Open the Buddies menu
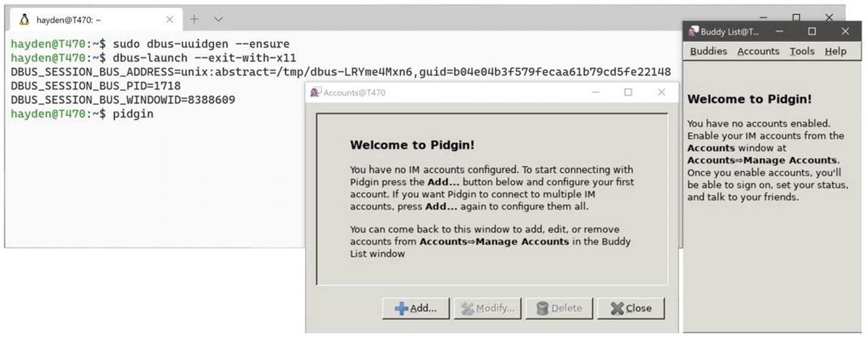The width and height of the screenshot is (868, 338). [x=709, y=51]
